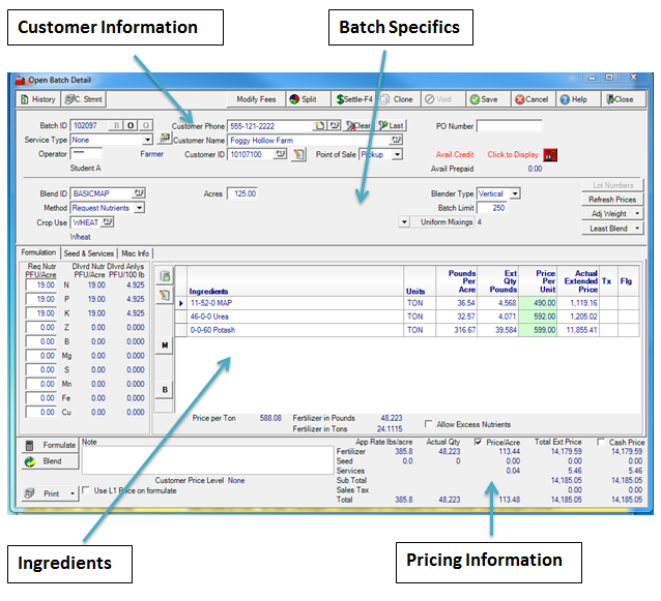Open the Service Type dropdown
Viewport: 661px width, 601px height.
(147, 141)
